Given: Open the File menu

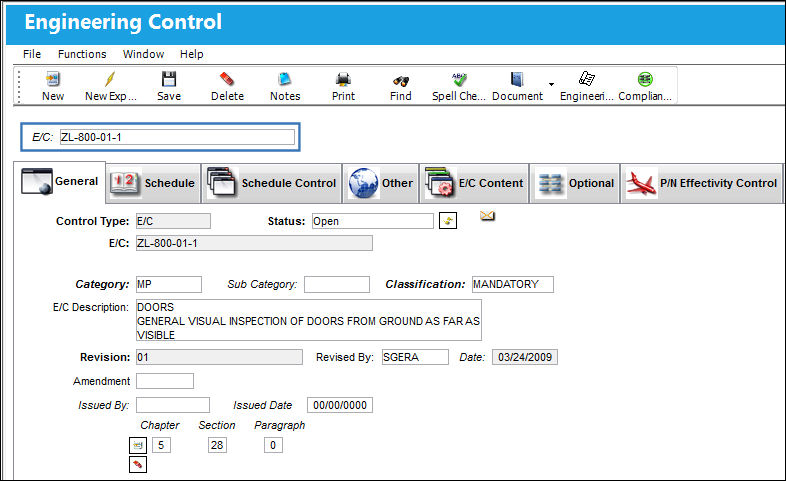Looking at the screenshot, I should point(32,54).
